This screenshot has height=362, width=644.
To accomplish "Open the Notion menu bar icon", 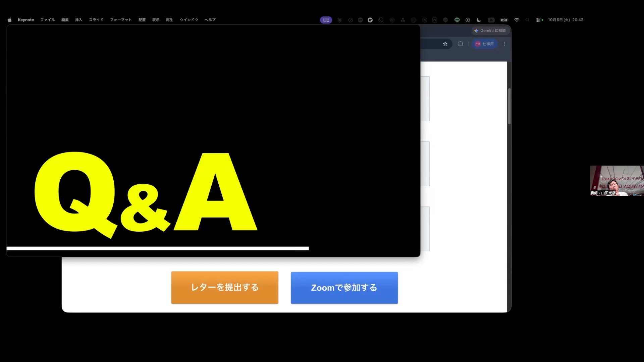I will point(435,20).
